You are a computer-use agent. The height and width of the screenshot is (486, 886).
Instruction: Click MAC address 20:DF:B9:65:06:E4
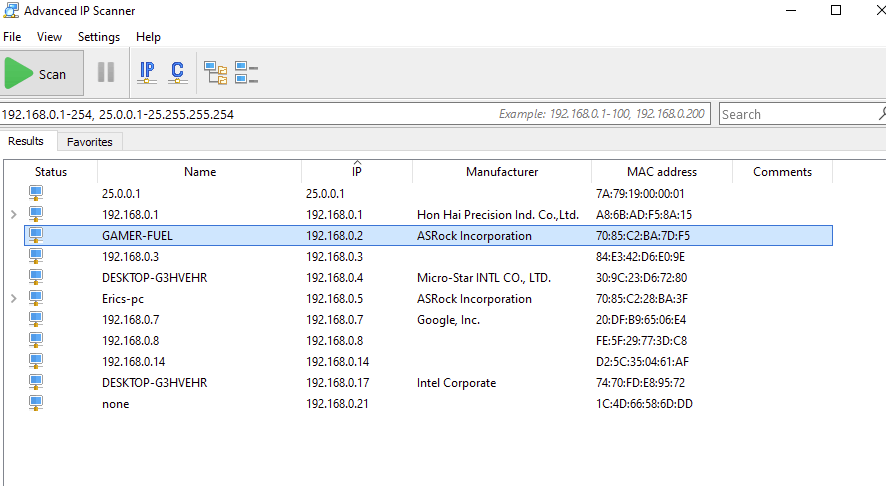641,320
